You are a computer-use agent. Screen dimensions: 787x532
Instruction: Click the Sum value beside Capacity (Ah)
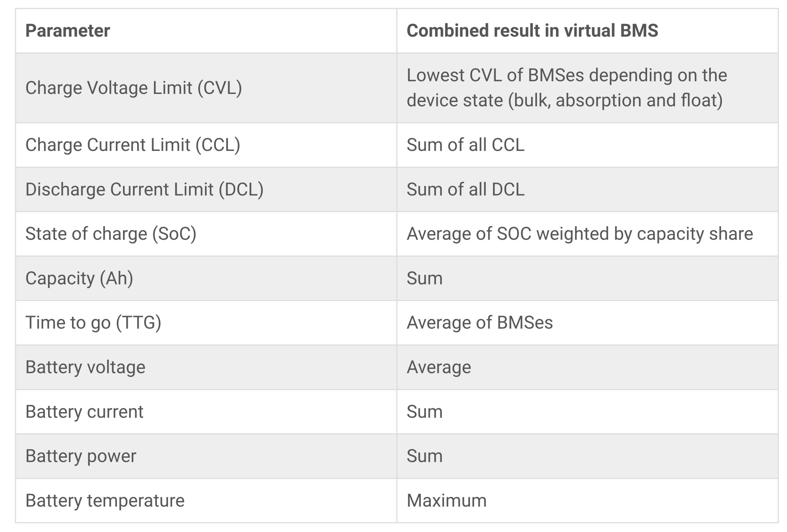coord(424,278)
